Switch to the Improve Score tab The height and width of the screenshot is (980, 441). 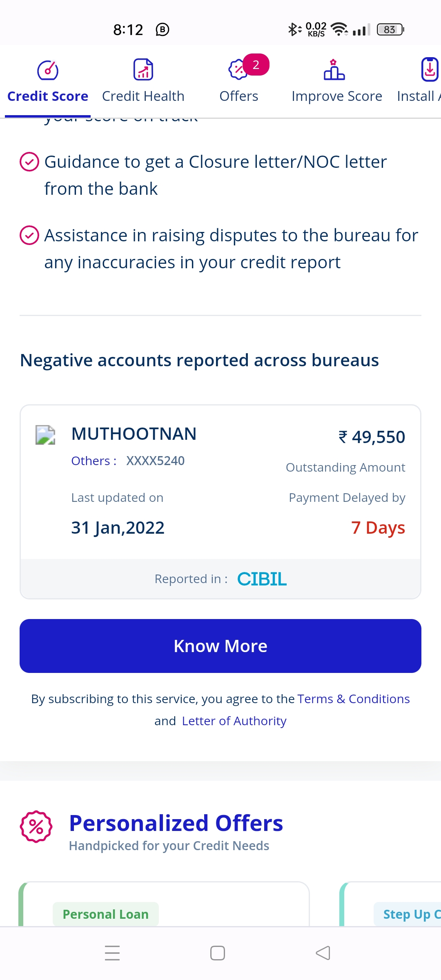[x=337, y=96]
